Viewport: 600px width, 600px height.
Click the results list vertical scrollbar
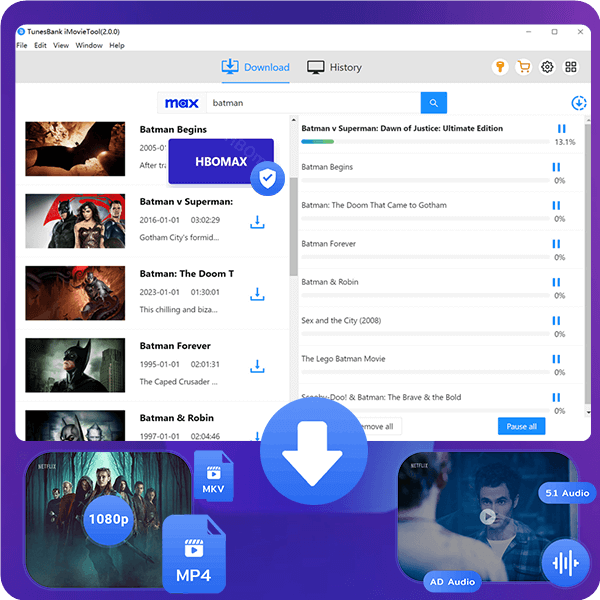pos(293,227)
